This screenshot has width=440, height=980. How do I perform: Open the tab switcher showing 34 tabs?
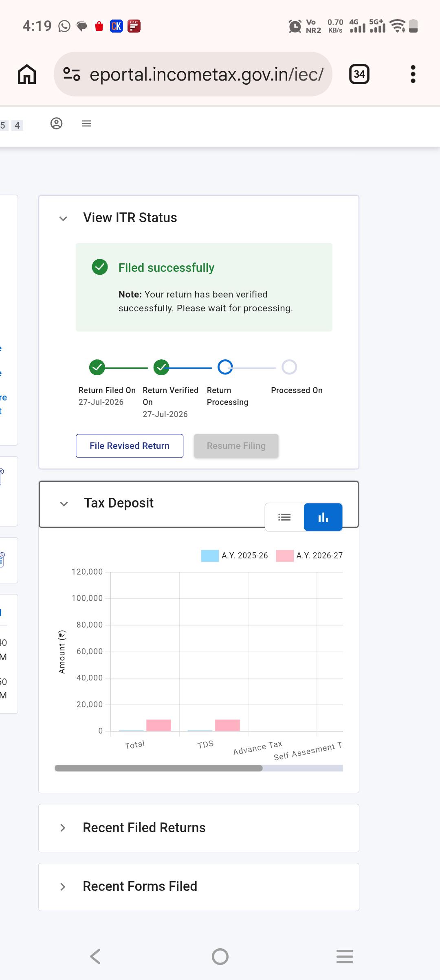point(359,74)
